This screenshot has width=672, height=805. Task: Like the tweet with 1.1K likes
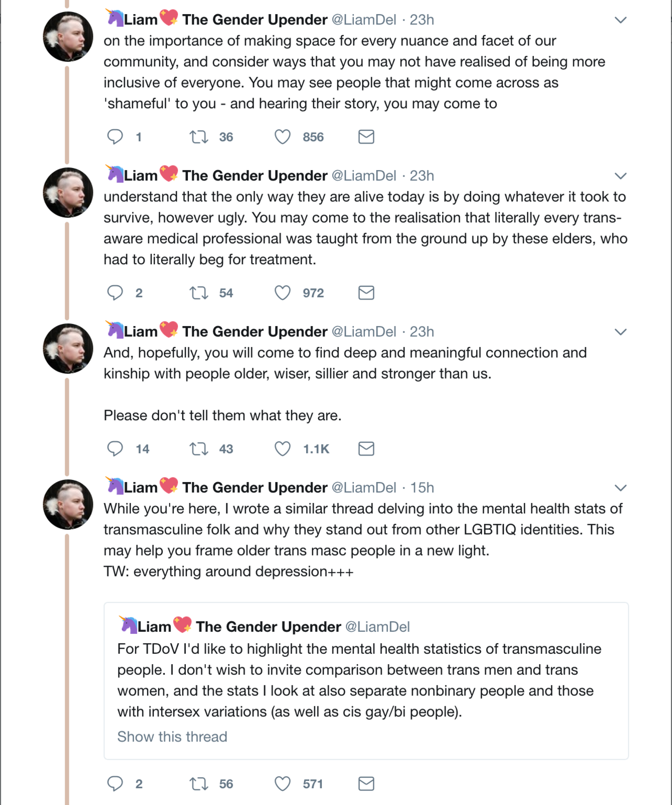click(282, 449)
